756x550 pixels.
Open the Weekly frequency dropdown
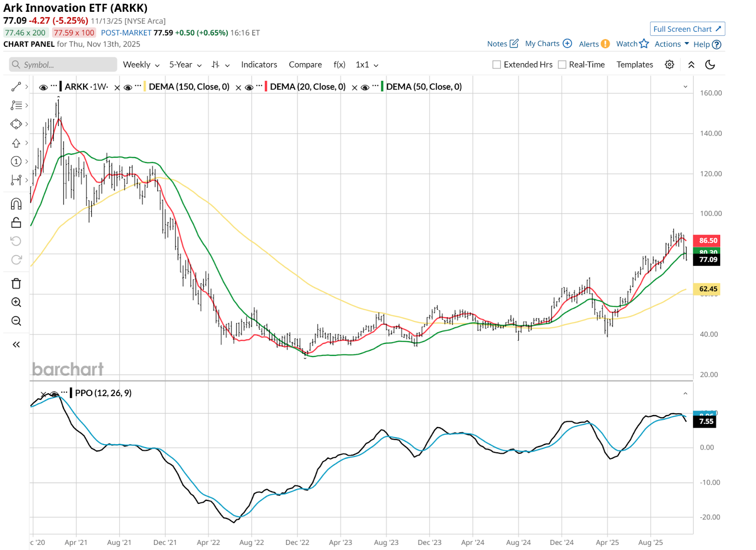(x=141, y=65)
